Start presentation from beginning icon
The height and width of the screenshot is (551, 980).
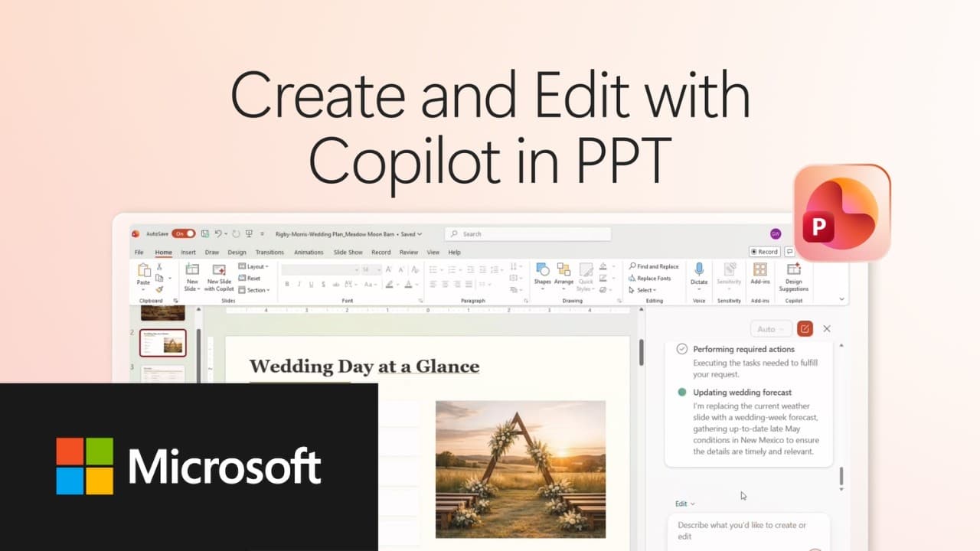(x=249, y=233)
